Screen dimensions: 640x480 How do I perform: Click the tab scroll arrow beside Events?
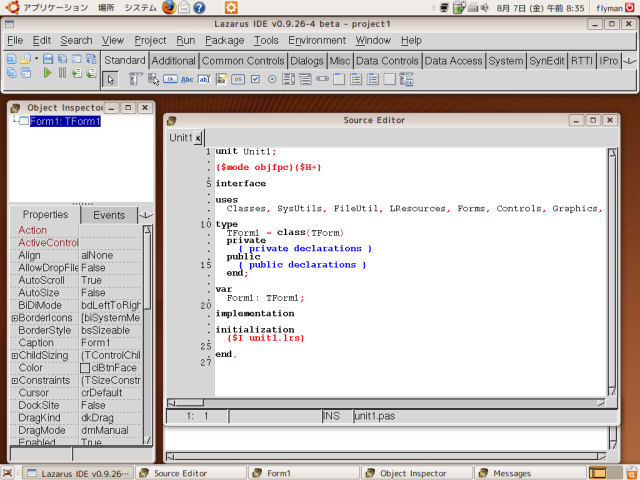(x=145, y=215)
